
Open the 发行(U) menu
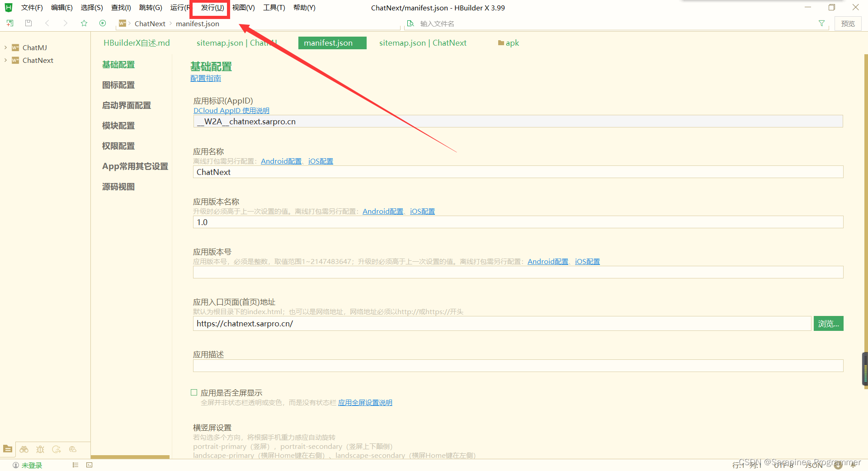[212, 8]
